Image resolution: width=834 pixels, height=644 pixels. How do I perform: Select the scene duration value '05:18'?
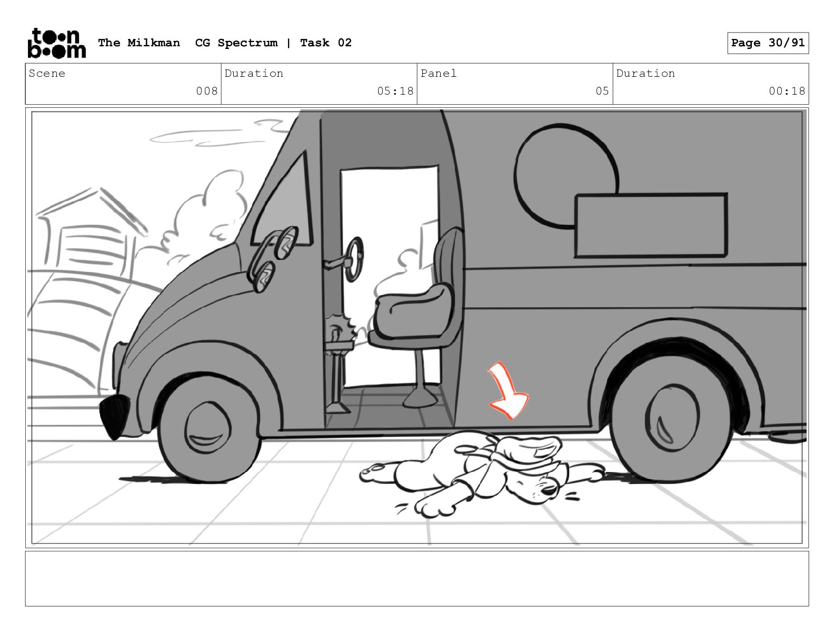point(395,91)
